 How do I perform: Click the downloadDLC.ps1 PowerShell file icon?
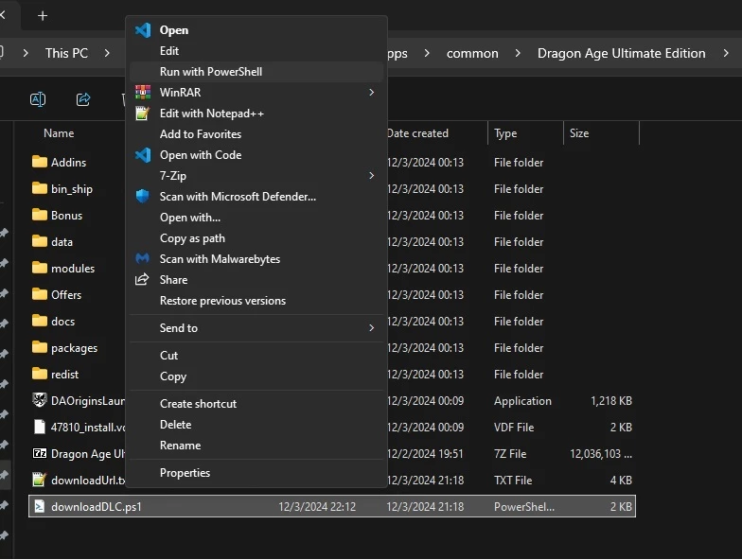[x=40, y=506]
